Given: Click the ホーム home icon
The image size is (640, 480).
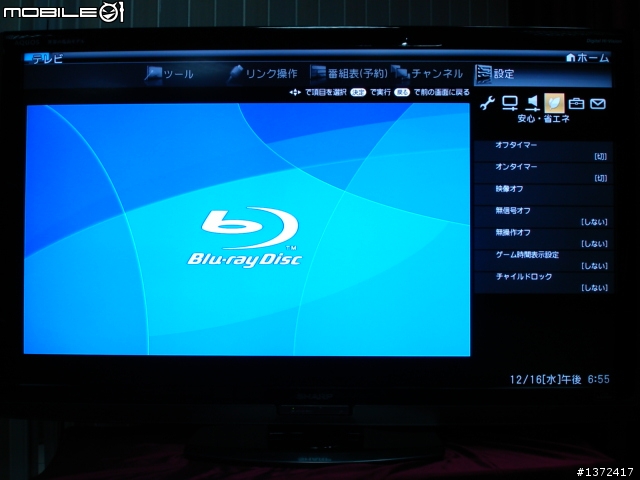Looking at the screenshot, I should 571,58.
